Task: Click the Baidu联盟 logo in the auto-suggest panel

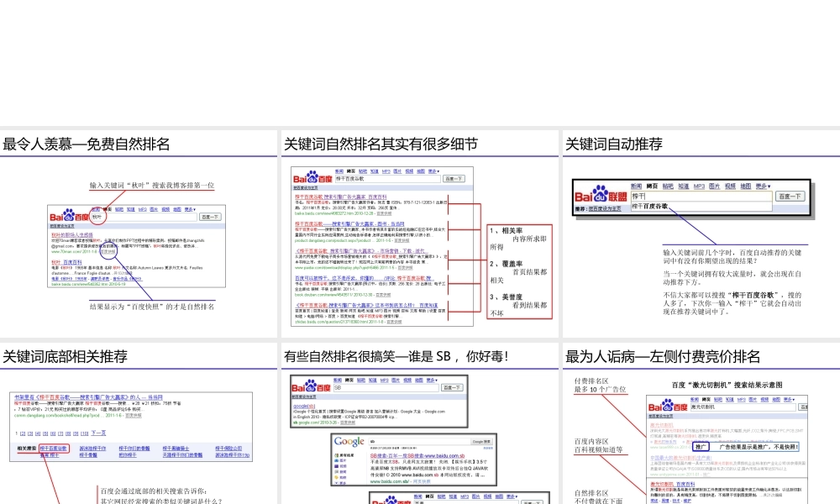Action: point(598,196)
